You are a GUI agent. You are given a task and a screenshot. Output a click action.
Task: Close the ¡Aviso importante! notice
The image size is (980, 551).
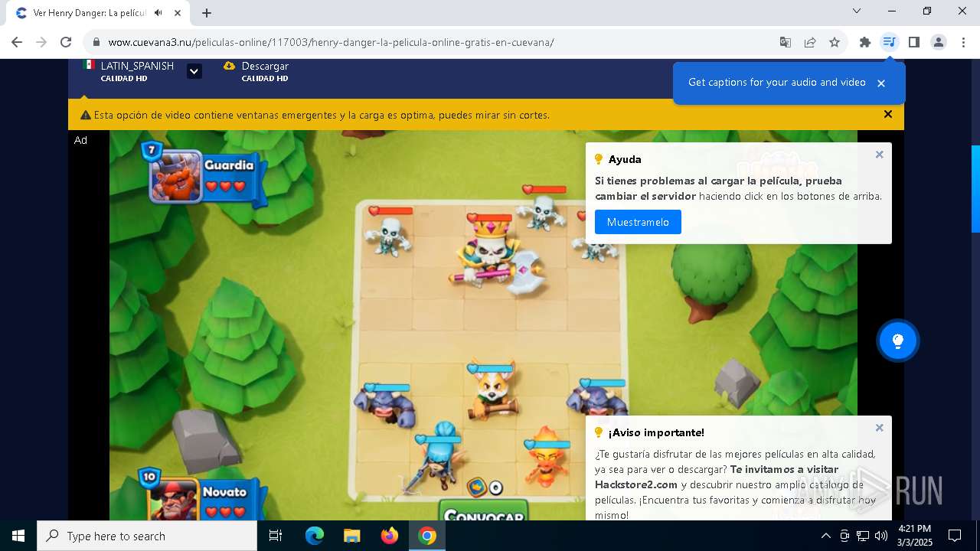click(x=879, y=428)
